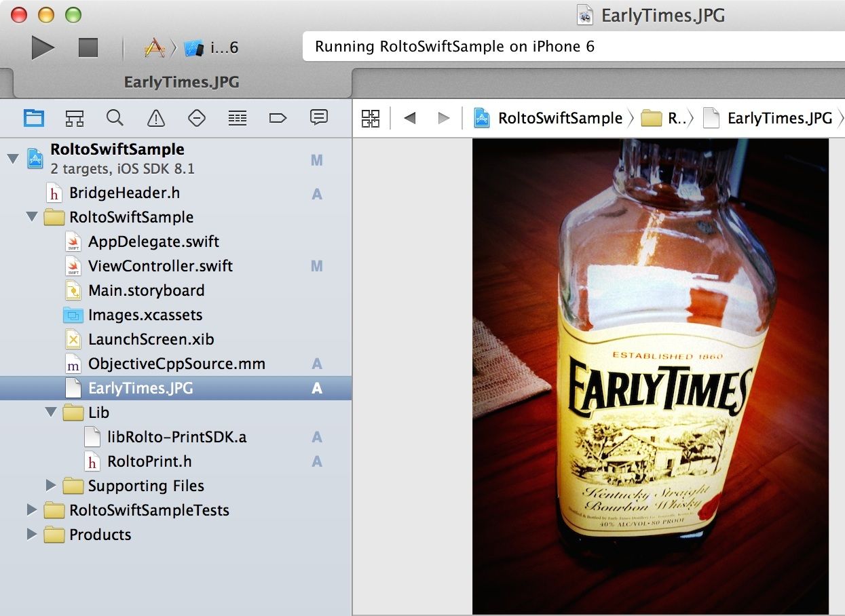Select EarlyTimes.JPG in navigator
The height and width of the screenshot is (616, 845).
176,388
